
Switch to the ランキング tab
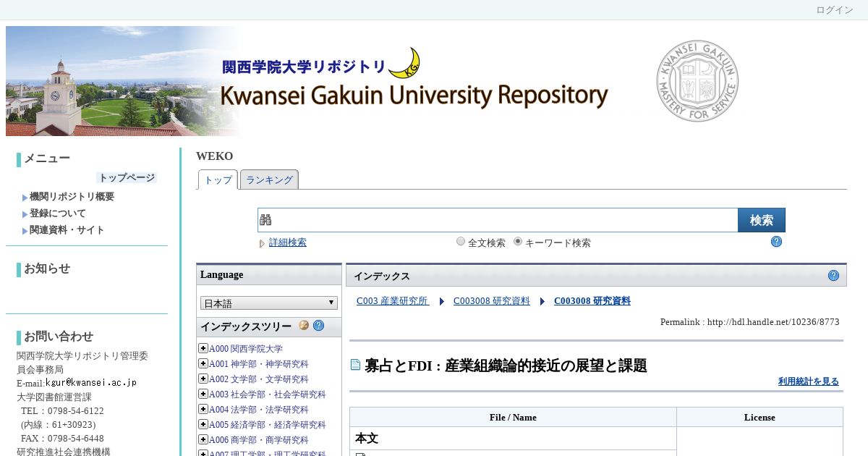tap(269, 180)
